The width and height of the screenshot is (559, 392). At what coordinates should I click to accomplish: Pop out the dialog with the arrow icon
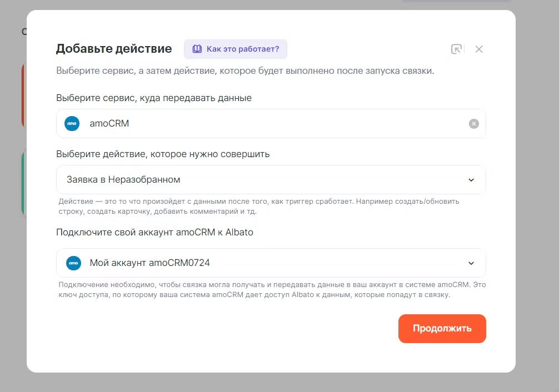[456, 49]
